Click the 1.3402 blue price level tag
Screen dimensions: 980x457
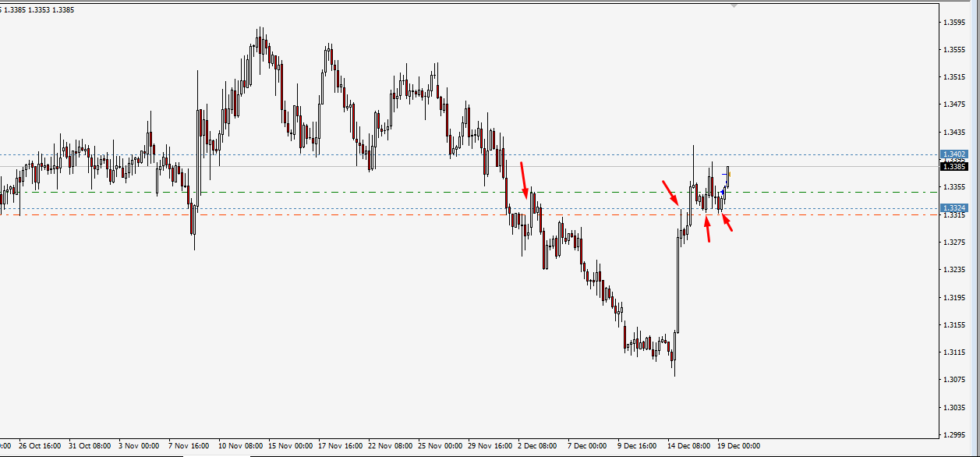point(955,154)
